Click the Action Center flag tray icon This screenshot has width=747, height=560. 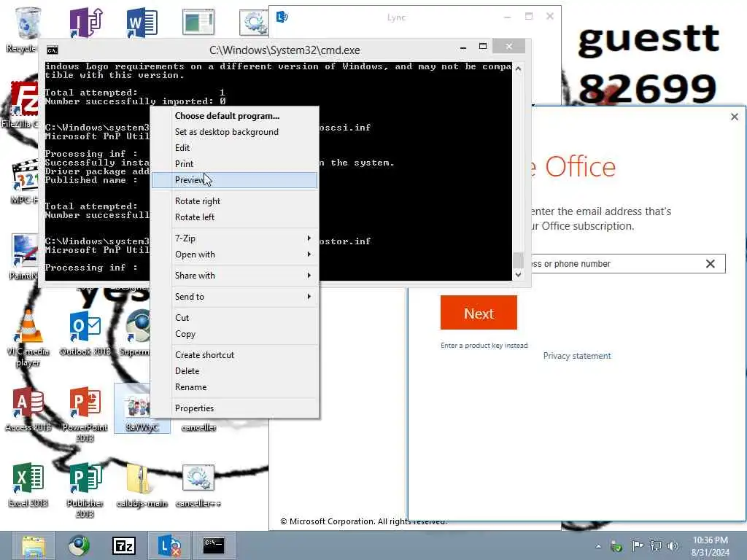[638, 545]
